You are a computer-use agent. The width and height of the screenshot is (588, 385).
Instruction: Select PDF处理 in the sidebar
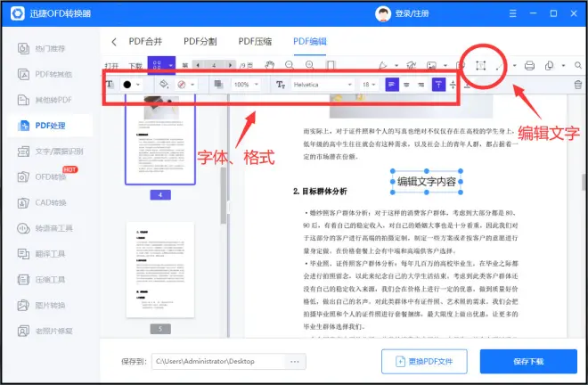[x=50, y=126]
